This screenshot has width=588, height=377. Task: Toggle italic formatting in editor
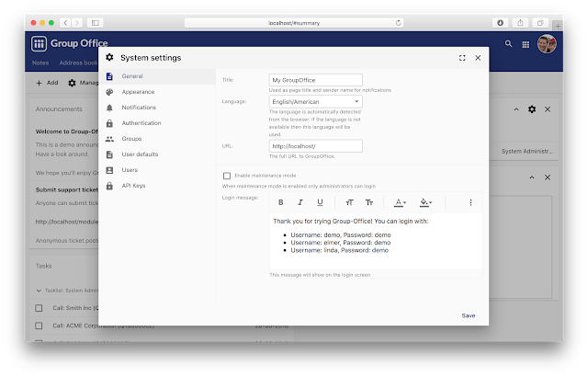pos(300,202)
